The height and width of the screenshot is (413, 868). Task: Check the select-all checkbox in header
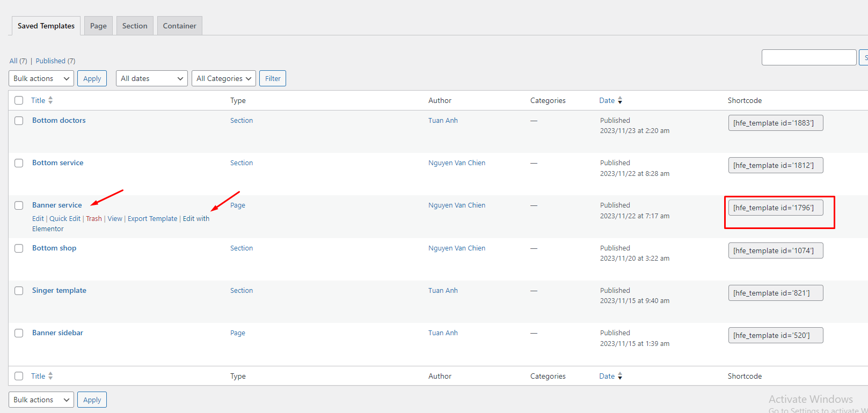tap(19, 100)
